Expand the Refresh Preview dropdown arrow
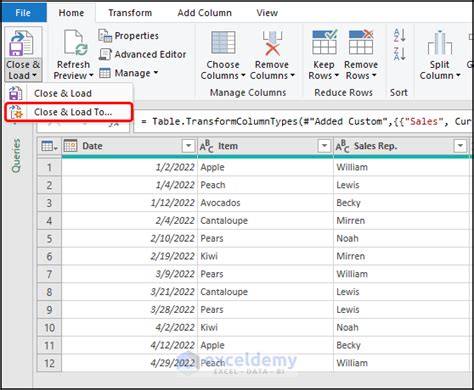 tap(91, 76)
